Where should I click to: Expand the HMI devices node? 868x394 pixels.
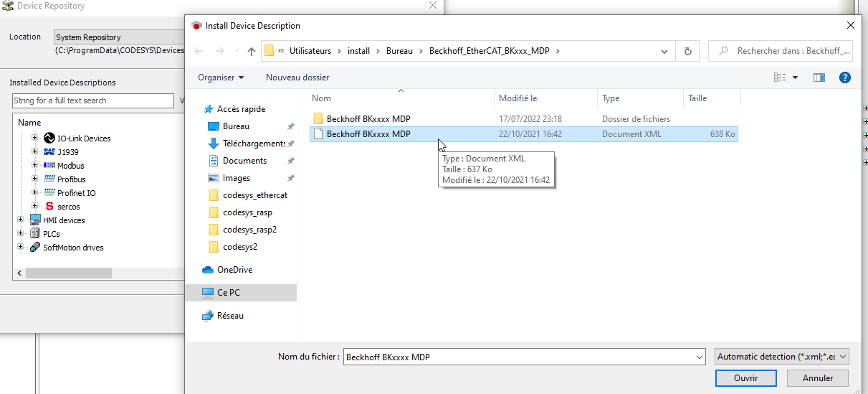coord(21,220)
